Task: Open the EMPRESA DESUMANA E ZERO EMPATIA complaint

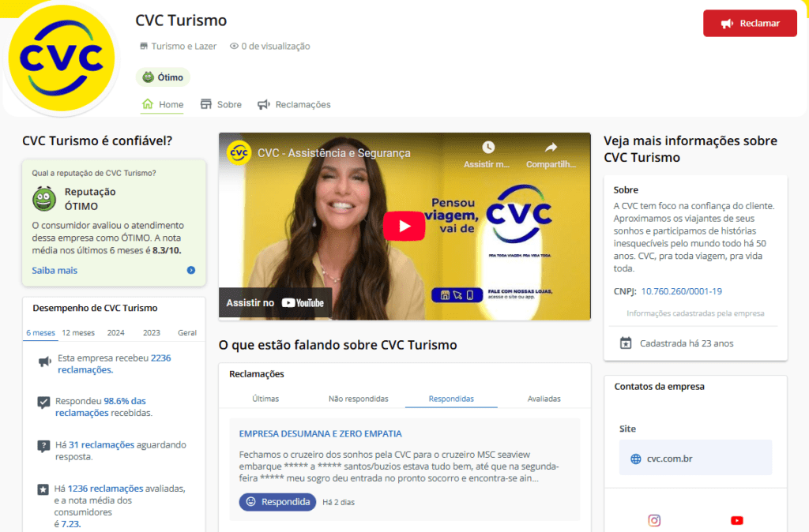Action: (x=320, y=434)
